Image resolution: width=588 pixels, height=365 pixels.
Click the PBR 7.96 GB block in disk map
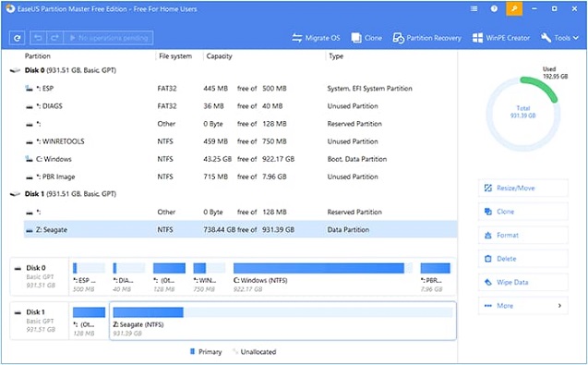pyautogui.click(x=435, y=277)
